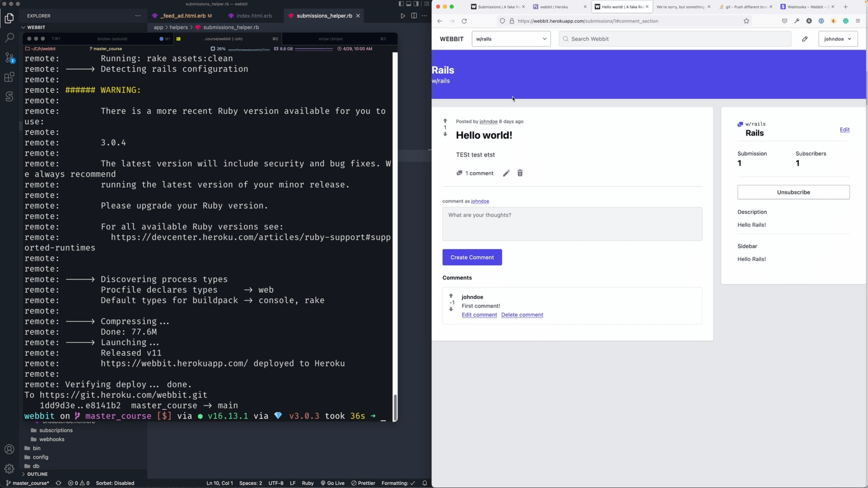This screenshot has height=488, width=868.
Task: Run the Ruby file with the play icon
Action: click(403, 16)
